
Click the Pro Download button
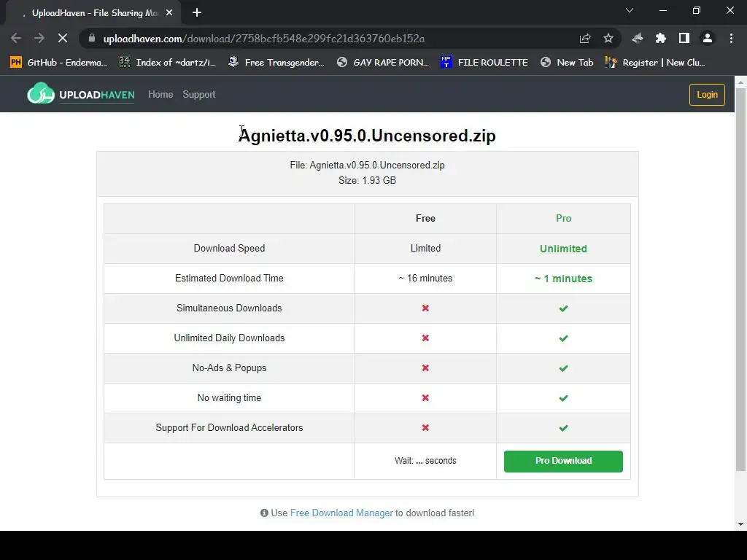click(563, 461)
